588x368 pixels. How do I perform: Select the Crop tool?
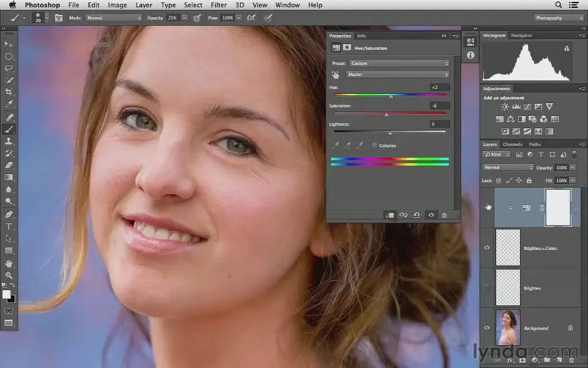(x=9, y=92)
